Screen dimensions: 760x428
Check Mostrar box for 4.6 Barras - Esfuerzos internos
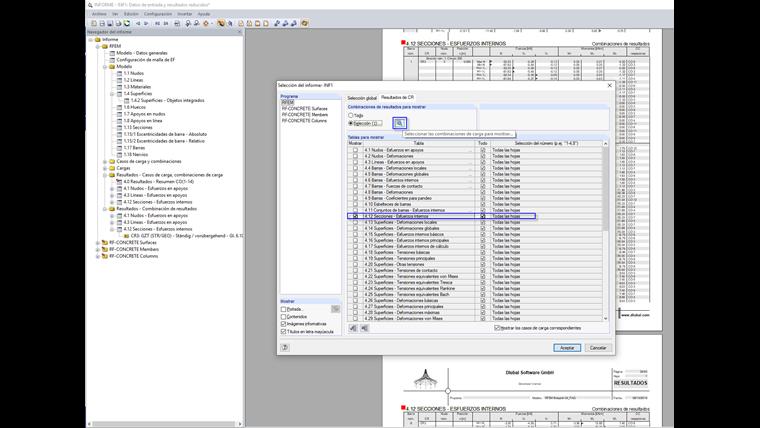(x=355, y=180)
